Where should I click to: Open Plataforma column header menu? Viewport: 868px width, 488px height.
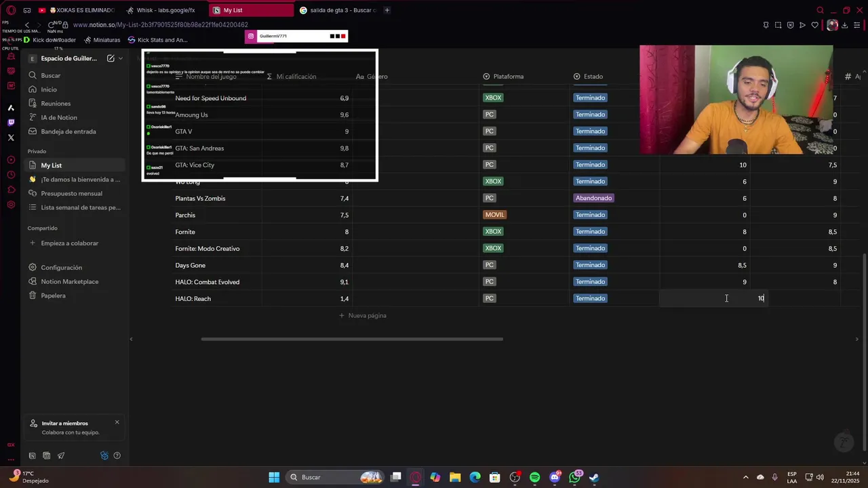[503, 77]
